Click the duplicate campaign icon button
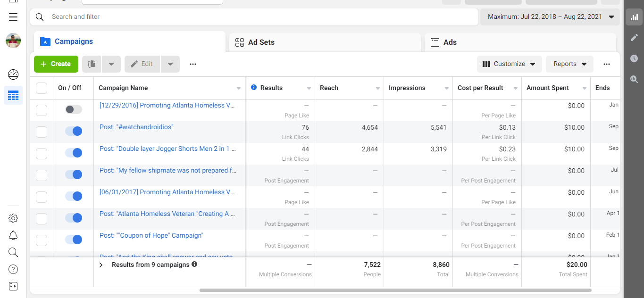Screen dimensions: 644x298 point(92,64)
